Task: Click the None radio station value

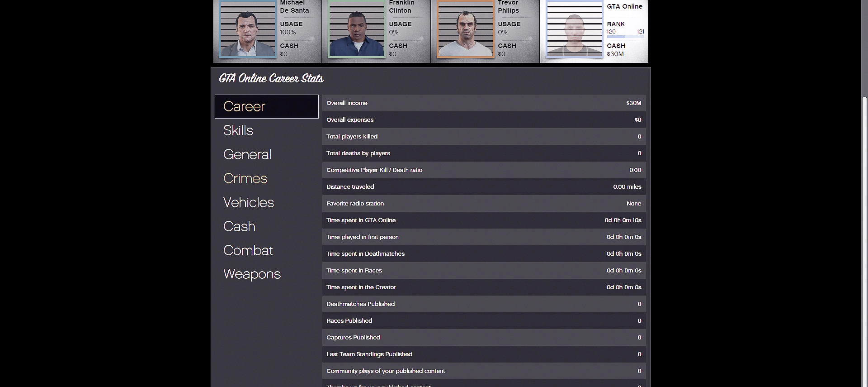Action: [x=634, y=204]
